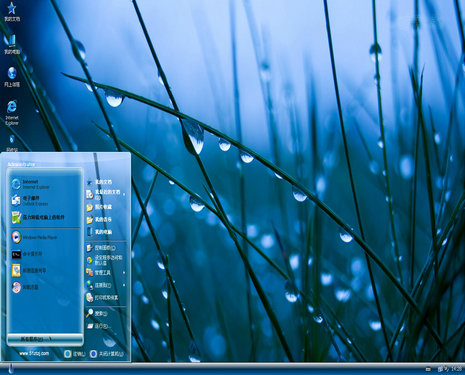Click the keyboard language tray icon
Screen dimensions: 465x375
click(428, 369)
